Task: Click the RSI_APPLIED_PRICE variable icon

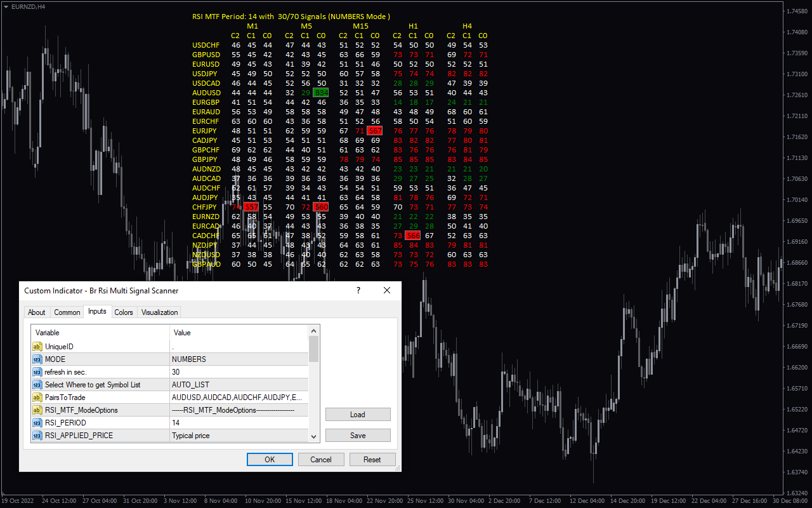Action: click(37, 436)
